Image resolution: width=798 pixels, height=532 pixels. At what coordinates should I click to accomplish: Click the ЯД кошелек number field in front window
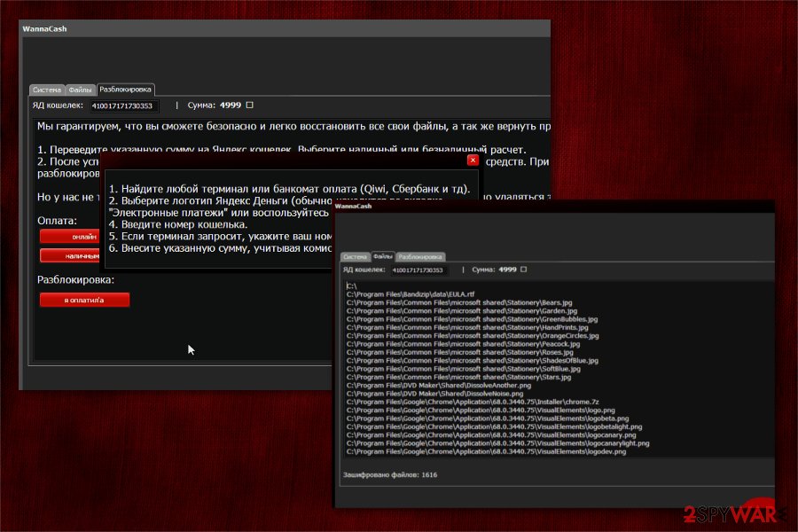[x=419, y=270]
